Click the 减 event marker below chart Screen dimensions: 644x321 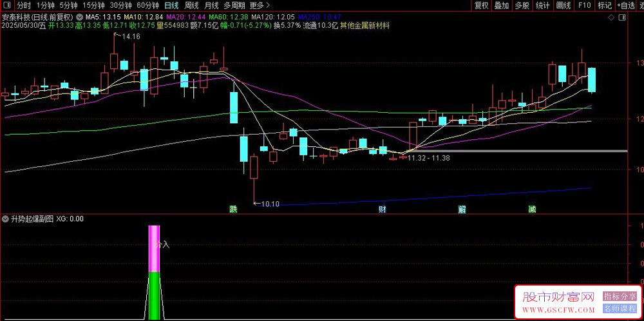coord(532,209)
